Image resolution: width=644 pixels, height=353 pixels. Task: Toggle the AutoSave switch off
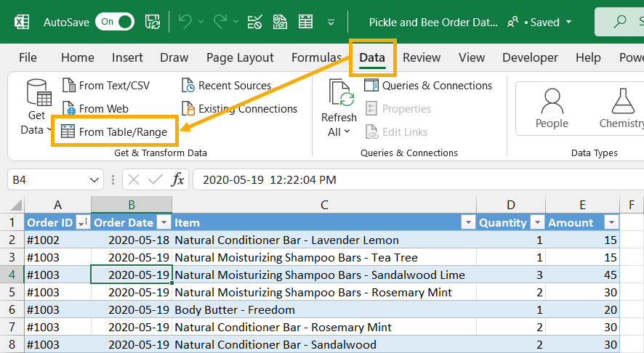[x=115, y=22]
